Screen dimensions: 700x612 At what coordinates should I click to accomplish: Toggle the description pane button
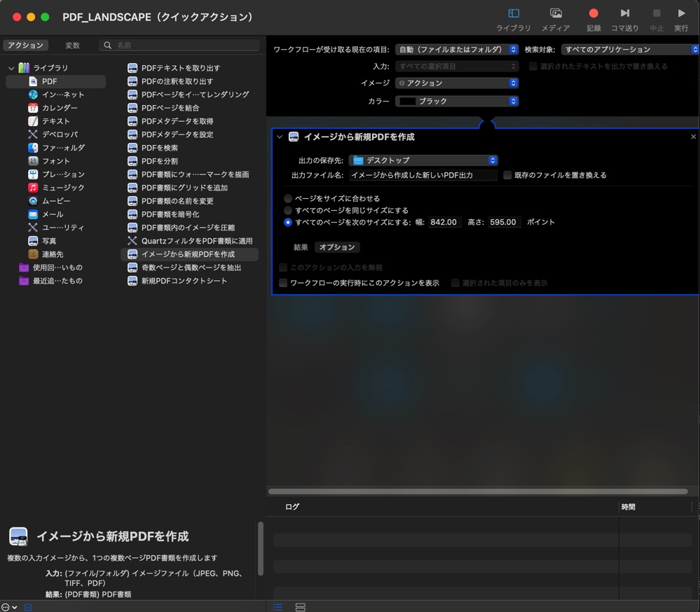pyautogui.click(x=28, y=607)
